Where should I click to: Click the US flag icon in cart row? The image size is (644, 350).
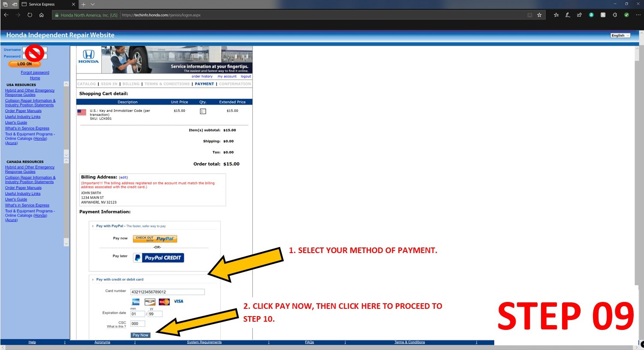click(82, 112)
